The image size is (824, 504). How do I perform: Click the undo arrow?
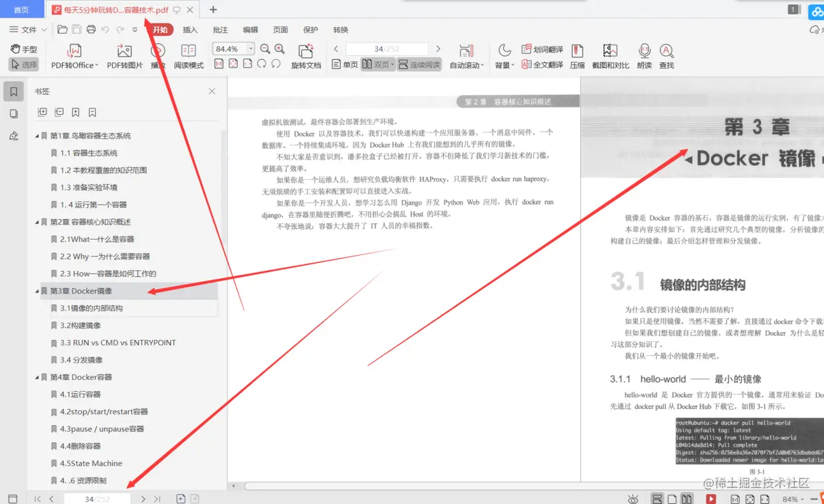(106, 29)
